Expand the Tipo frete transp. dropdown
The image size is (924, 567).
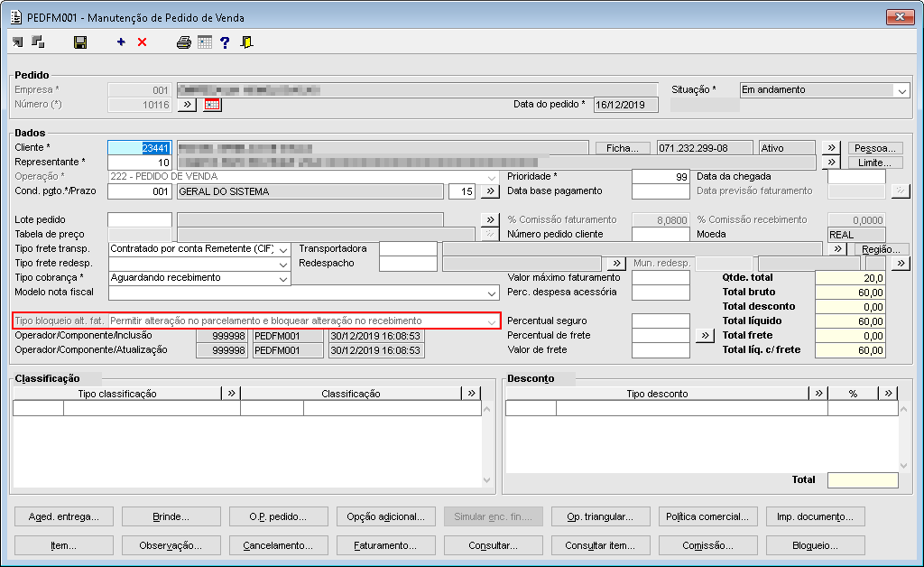282,249
